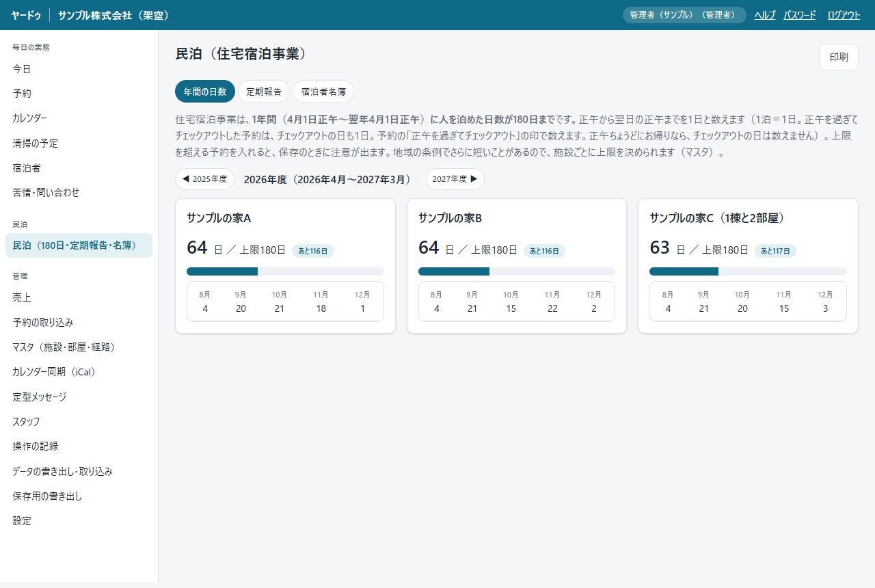Click the 印刷 print button
875x588 pixels.
(839, 57)
